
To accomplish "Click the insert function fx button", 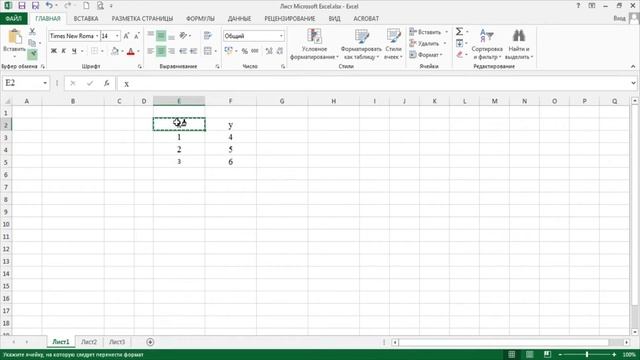I will coord(107,83).
